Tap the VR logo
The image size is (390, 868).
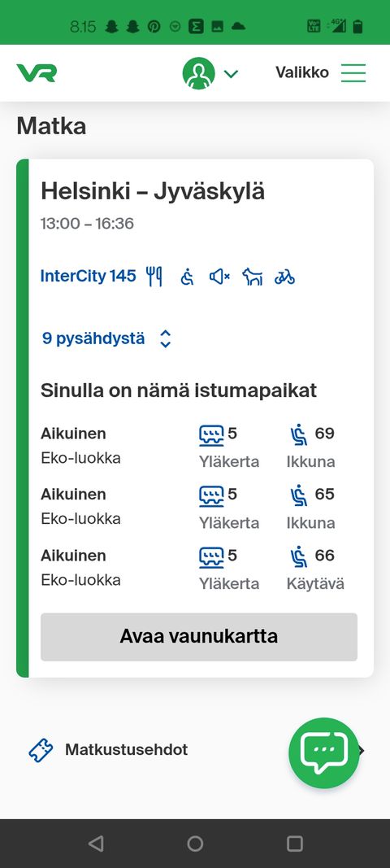(x=37, y=73)
